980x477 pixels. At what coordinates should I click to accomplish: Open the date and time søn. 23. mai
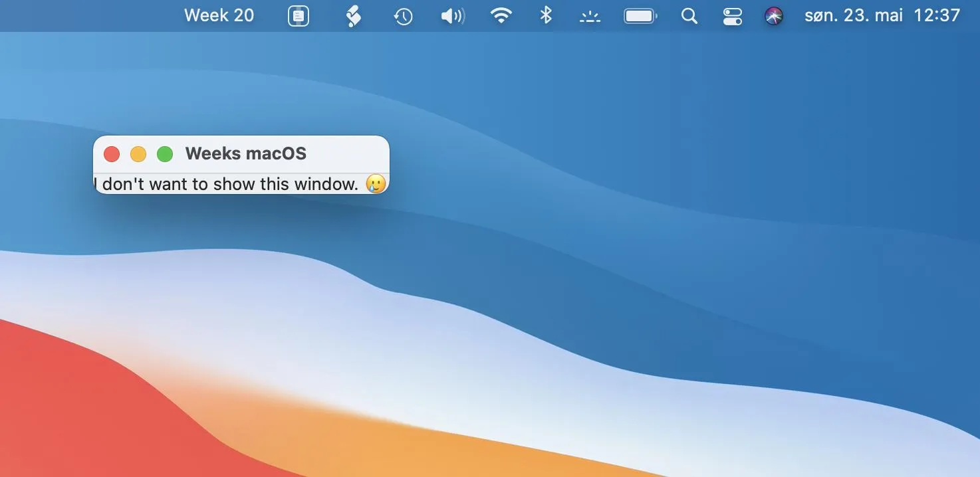point(882,15)
